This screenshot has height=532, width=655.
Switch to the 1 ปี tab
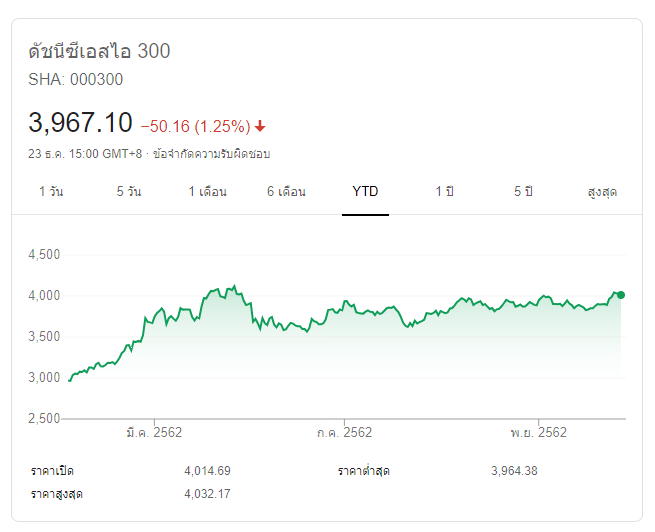tap(444, 191)
